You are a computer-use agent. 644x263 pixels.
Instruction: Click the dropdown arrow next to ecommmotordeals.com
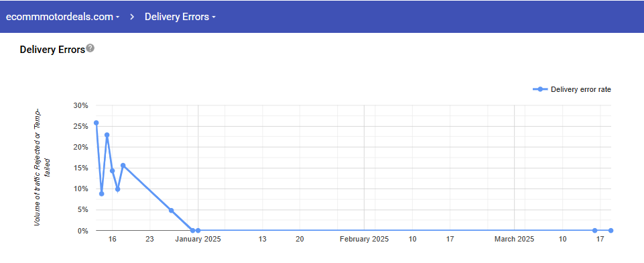click(x=117, y=17)
